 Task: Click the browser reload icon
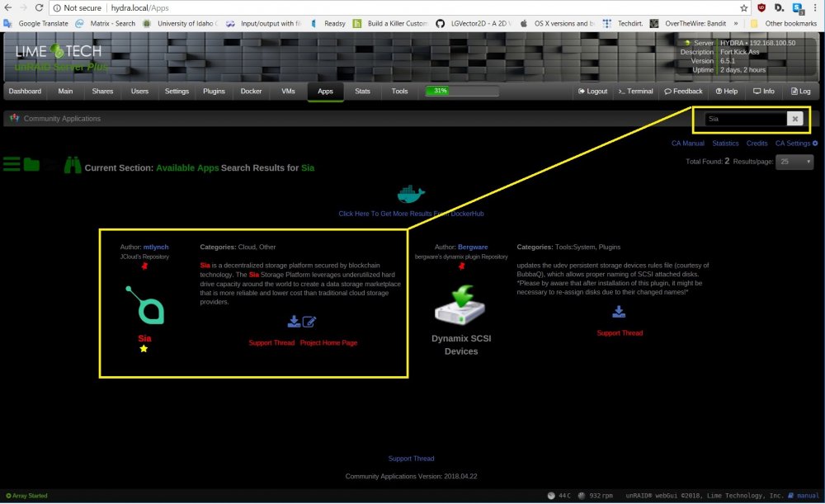(39, 8)
